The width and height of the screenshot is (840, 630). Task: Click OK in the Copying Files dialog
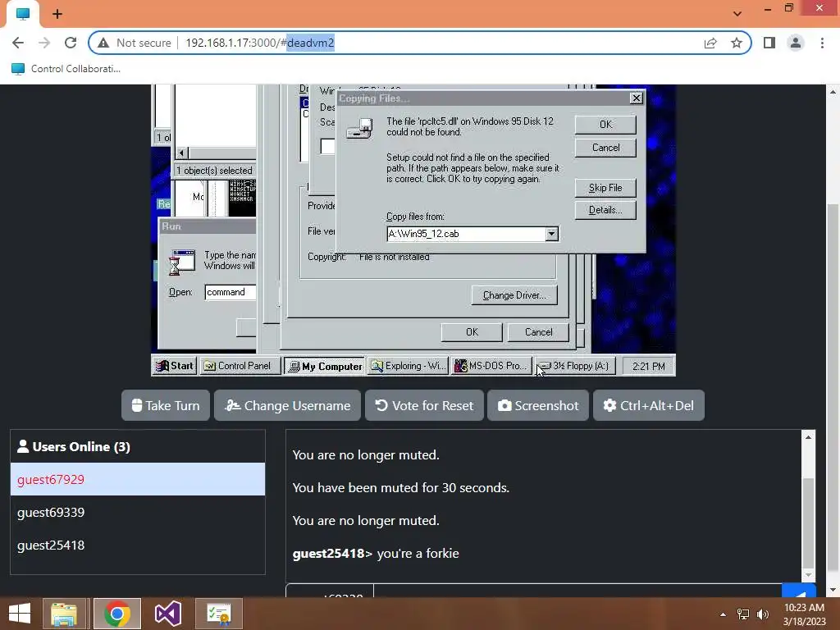pyautogui.click(x=605, y=125)
